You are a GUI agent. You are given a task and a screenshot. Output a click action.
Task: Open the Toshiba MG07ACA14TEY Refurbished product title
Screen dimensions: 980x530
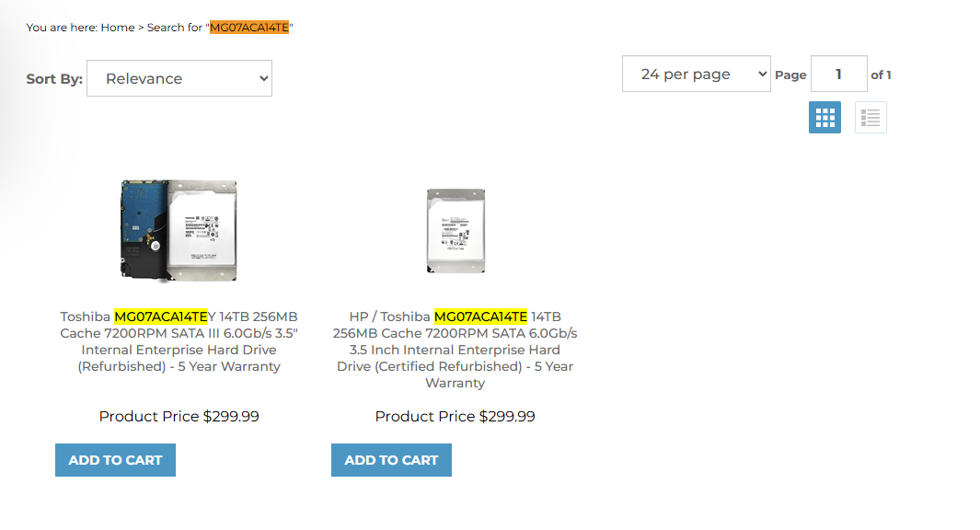[x=179, y=341]
